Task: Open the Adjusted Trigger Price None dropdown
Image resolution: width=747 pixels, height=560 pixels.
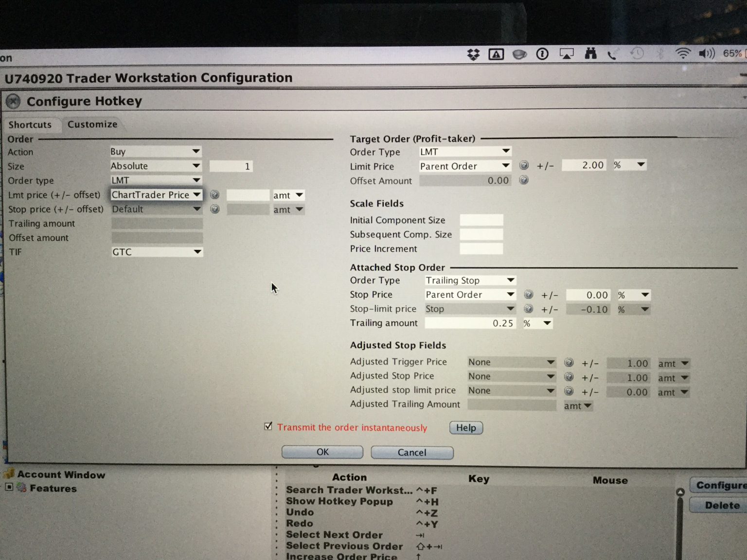Action: tap(512, 362)
